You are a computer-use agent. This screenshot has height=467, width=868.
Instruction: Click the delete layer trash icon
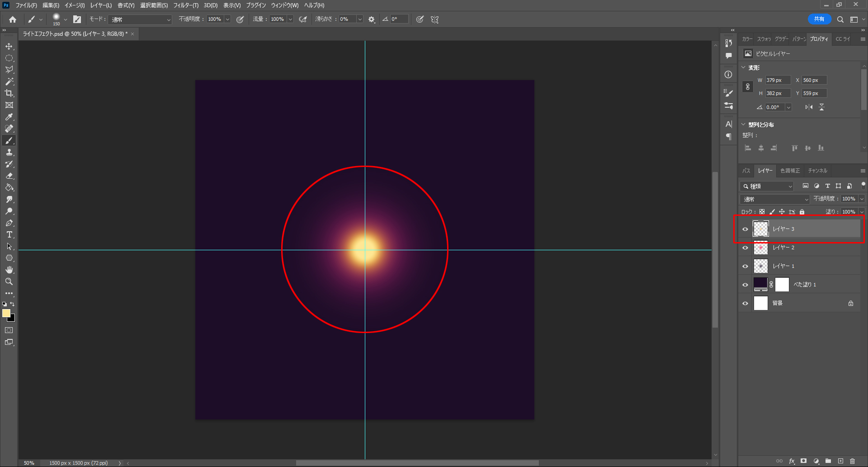point(852,461)
